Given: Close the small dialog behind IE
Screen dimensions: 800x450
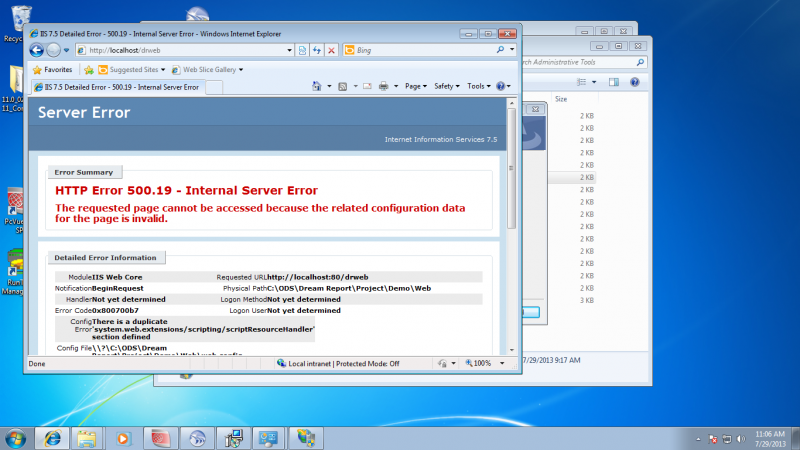Looking at the screenshot, I should [535, 109].
